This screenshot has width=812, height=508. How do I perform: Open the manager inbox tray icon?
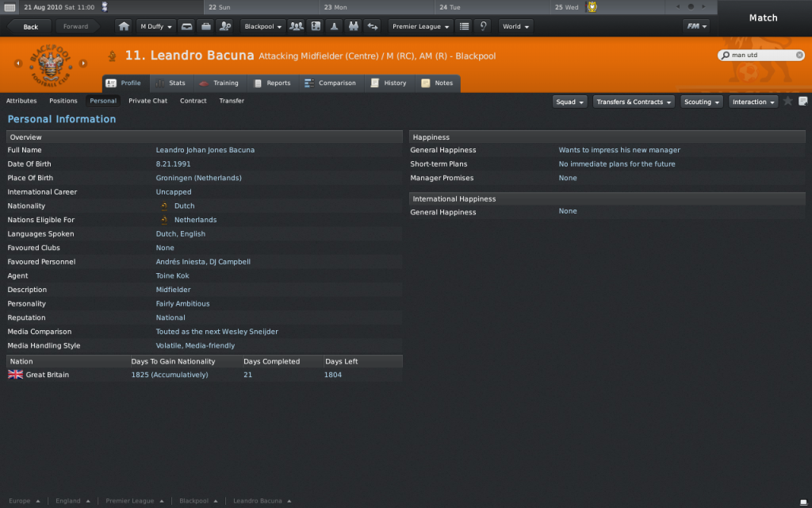pyautogui.click(x=187, y=26)
